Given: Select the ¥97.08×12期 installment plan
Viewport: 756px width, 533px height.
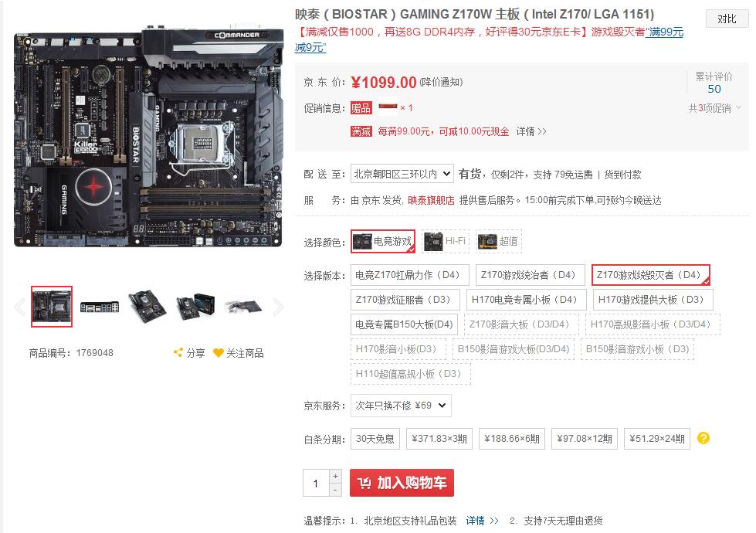Looking at the screenshot, I should click(x=585, y=439).
